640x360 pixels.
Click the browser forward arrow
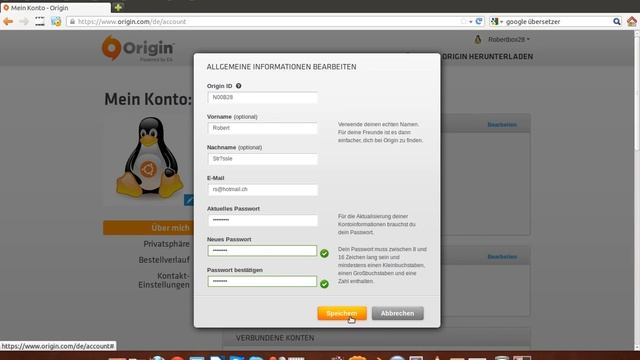(24, 22)
